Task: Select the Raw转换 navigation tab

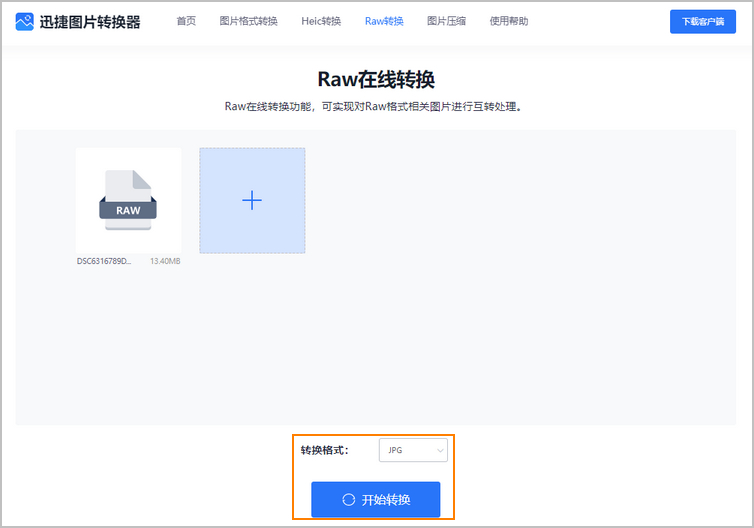Action: (384, 21)
